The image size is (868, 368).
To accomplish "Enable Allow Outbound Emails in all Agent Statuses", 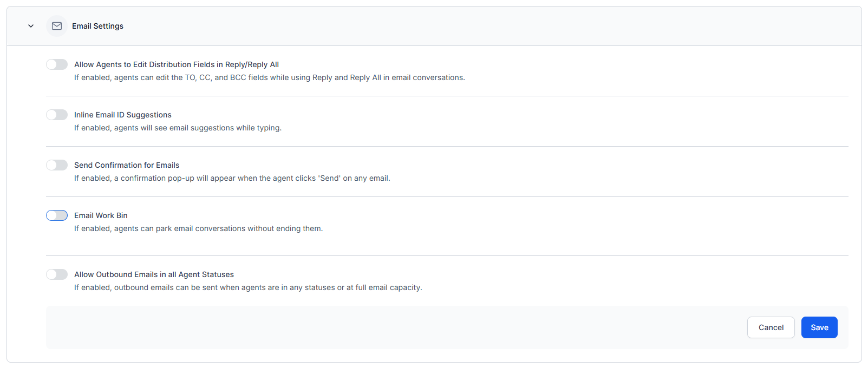I will point(57,274).
